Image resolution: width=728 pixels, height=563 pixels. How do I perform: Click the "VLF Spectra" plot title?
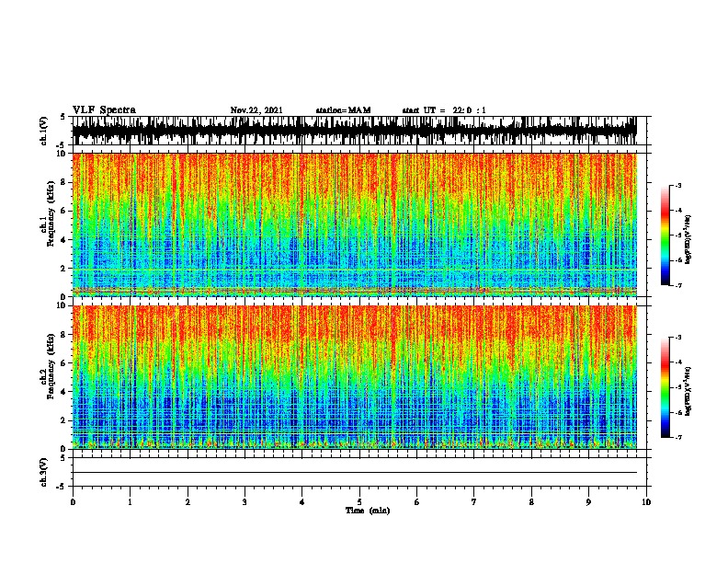[104, 110]
